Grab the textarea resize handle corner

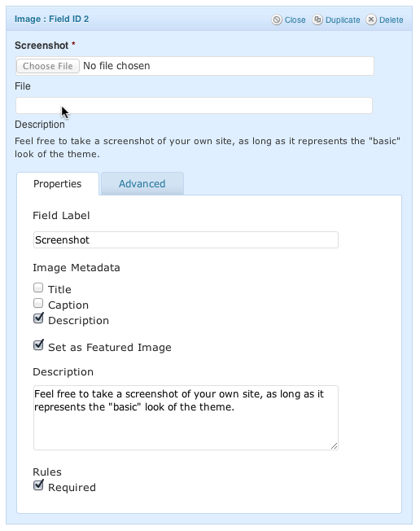(x=334, y=446)
